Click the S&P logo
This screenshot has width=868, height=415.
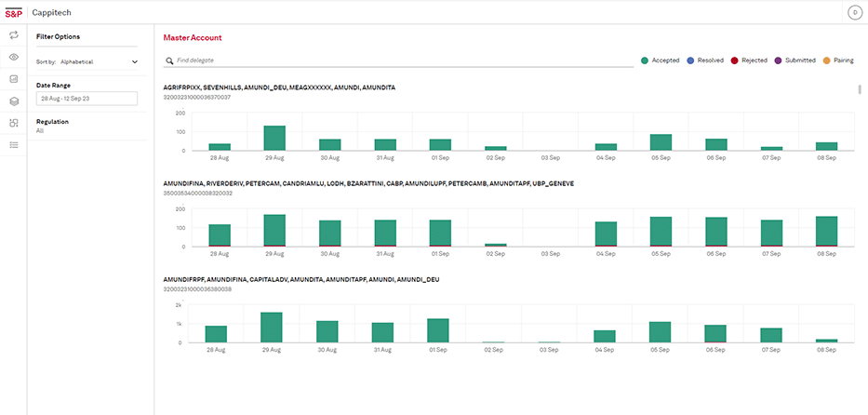(13, 12)
